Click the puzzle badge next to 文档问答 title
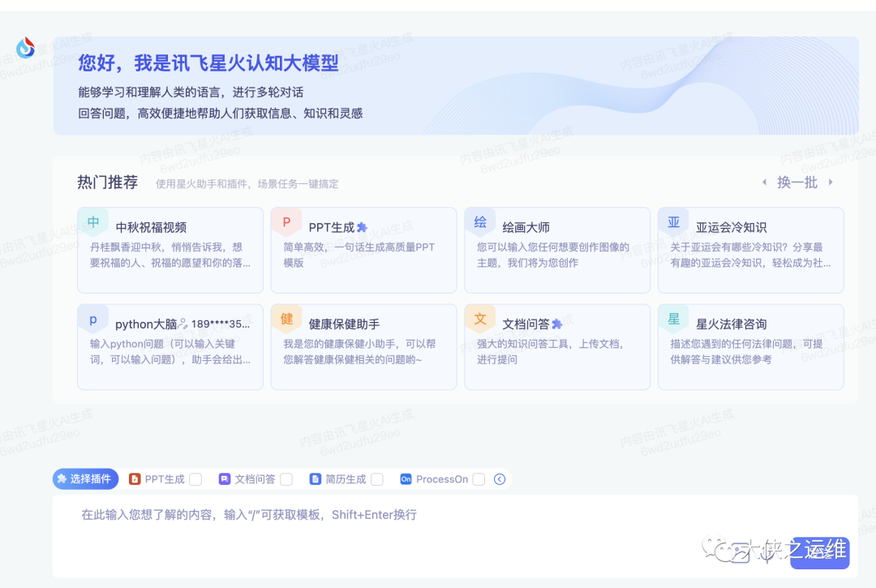Viewport: 876px width, 588px height. point(556,324)
